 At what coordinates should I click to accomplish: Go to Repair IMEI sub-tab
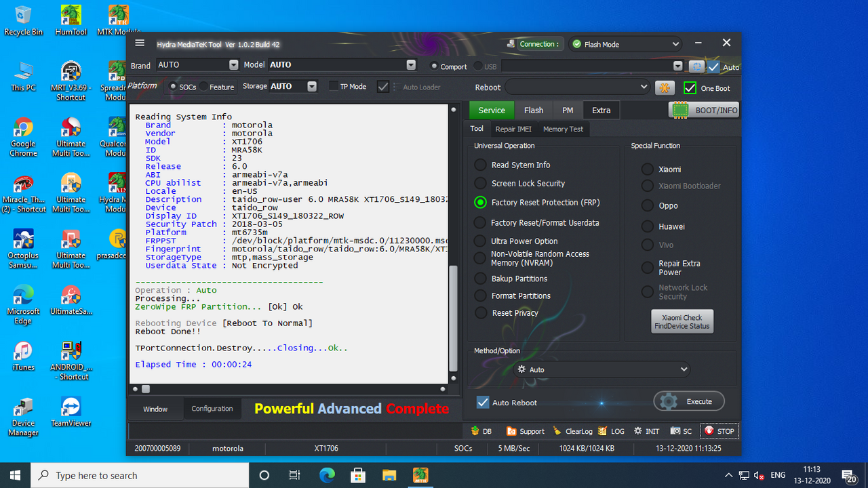click(x=513, y=129)
